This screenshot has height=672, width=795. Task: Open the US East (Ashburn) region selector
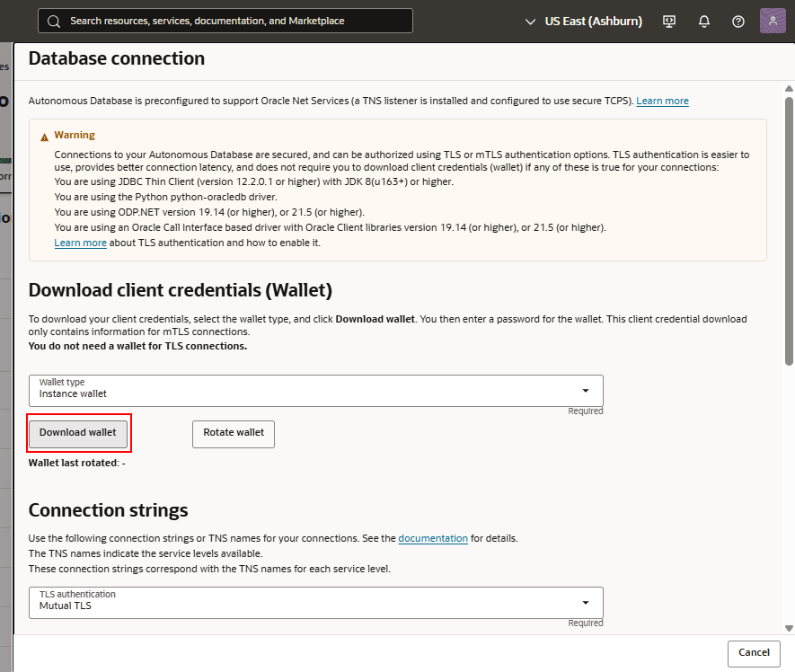pyautogui.click(x=584, y=21)
